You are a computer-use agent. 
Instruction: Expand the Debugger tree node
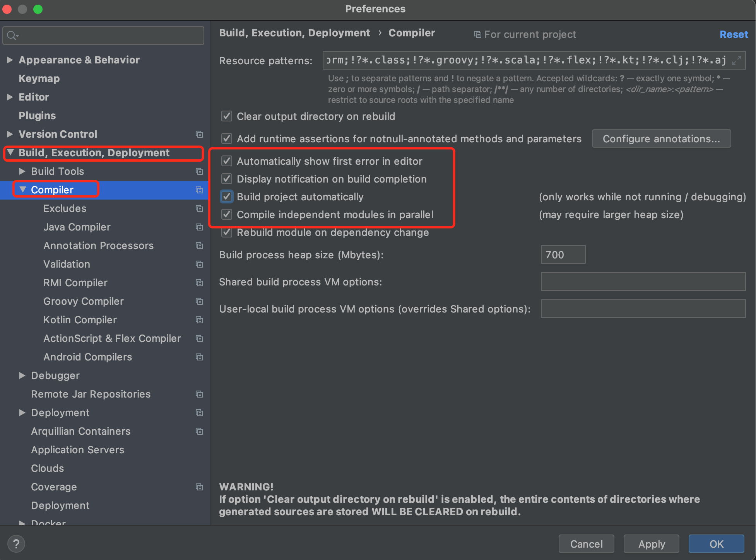(x=22, y=376)
